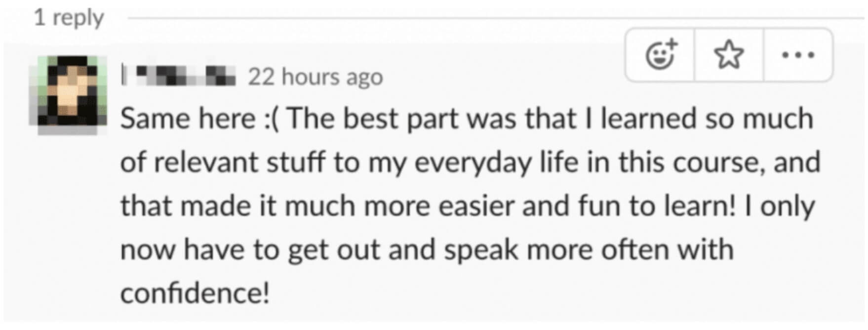868x330 pixels.
Task: Star this reply message
Action: (729, 54)
